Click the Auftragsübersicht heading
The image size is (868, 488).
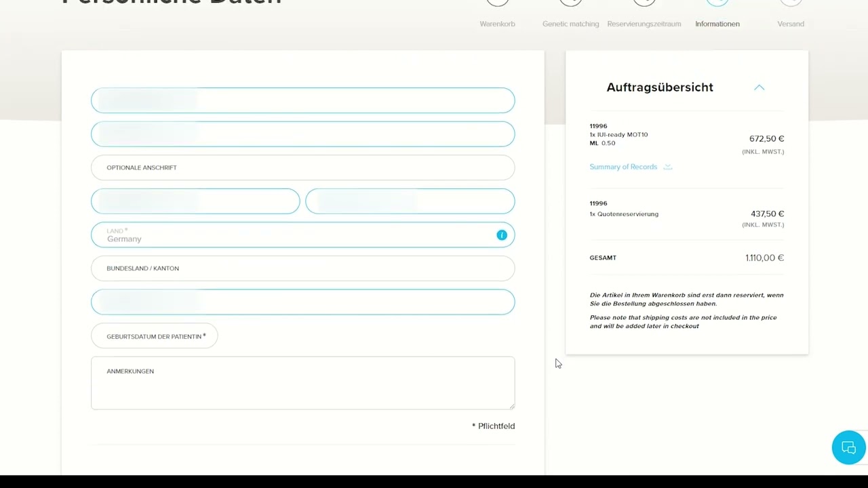coord(660,87)
